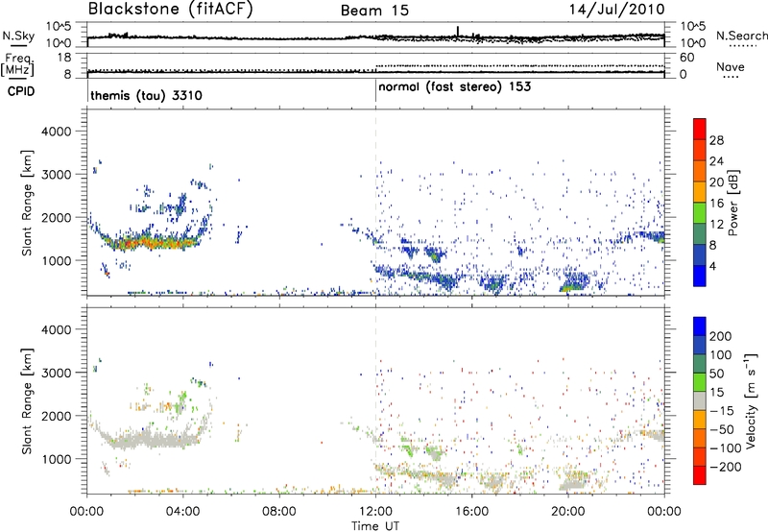Click the date "14/Jul/2010"
The width and height of the screenshot is (768, 532).
click(617, 10)
